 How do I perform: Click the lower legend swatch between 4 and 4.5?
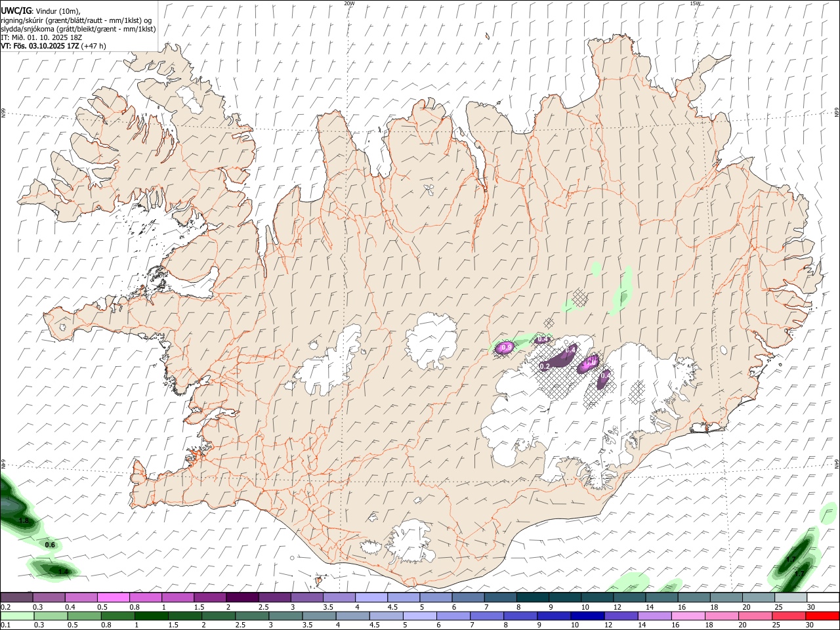[353, 616]
